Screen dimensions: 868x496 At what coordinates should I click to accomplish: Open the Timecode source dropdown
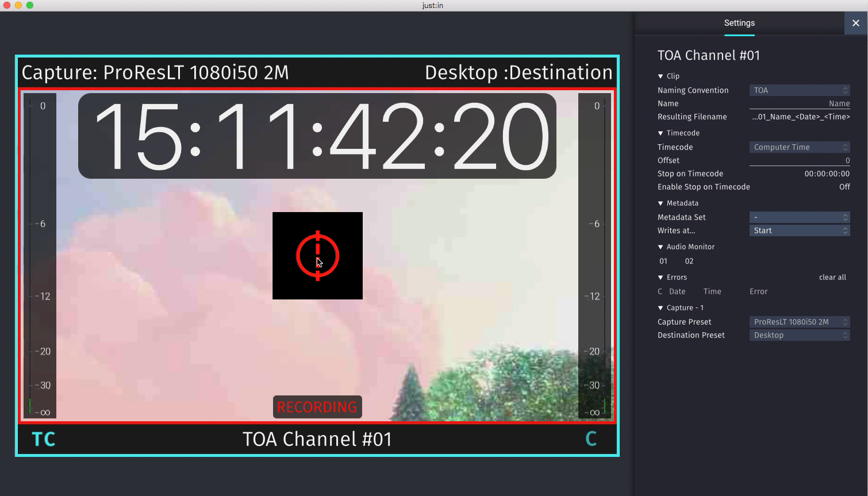click(x=800, y=147)
